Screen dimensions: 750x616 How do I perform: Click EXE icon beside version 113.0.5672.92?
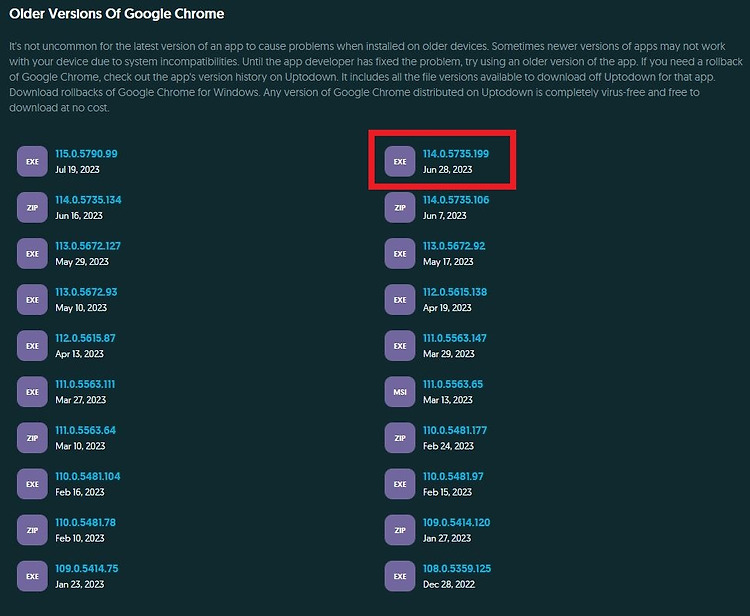point(400,253)
